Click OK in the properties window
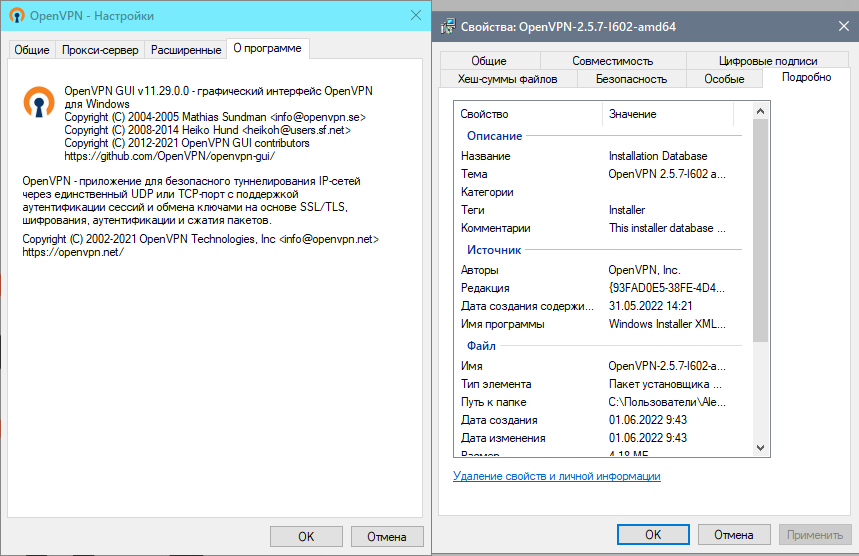Screen dimensions: 859x556 pos(653,534)
